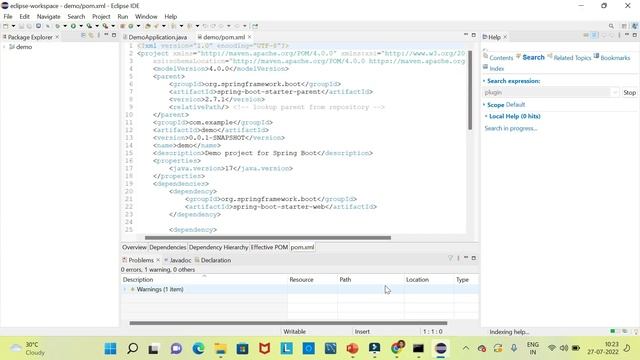Image resolution: width=640 pixels, height=360 pixels.
Task: Click the editor vertical scrollbar
Action: 470,90
